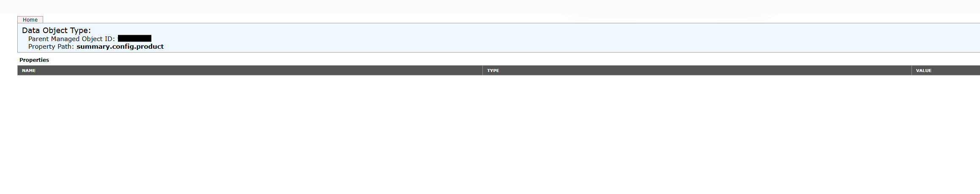This screenshot has width=980, height=194.
Task: Click the word 'Object' in Data Object Type
Action: (55, 30)
